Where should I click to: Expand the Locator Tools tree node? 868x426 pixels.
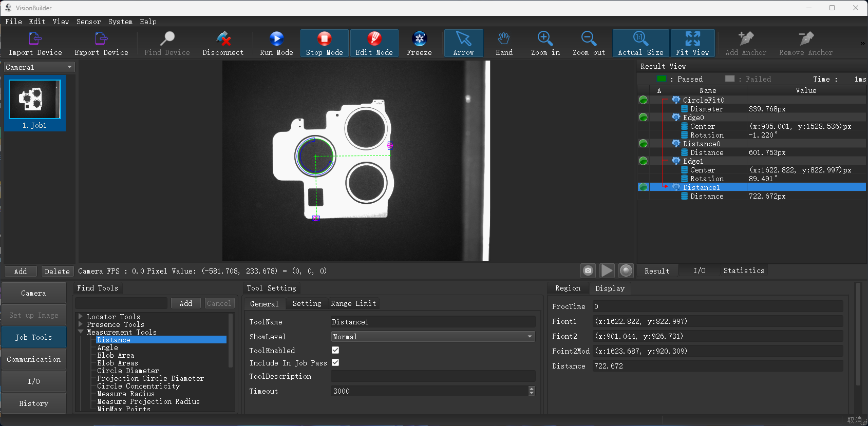pyautogui.click(x=81, y=317)
